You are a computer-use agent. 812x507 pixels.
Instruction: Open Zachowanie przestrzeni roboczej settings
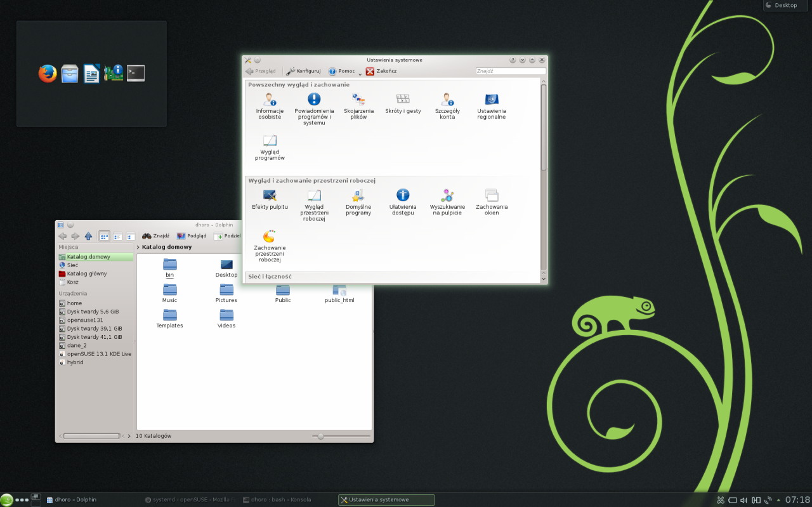pos(270,246)
